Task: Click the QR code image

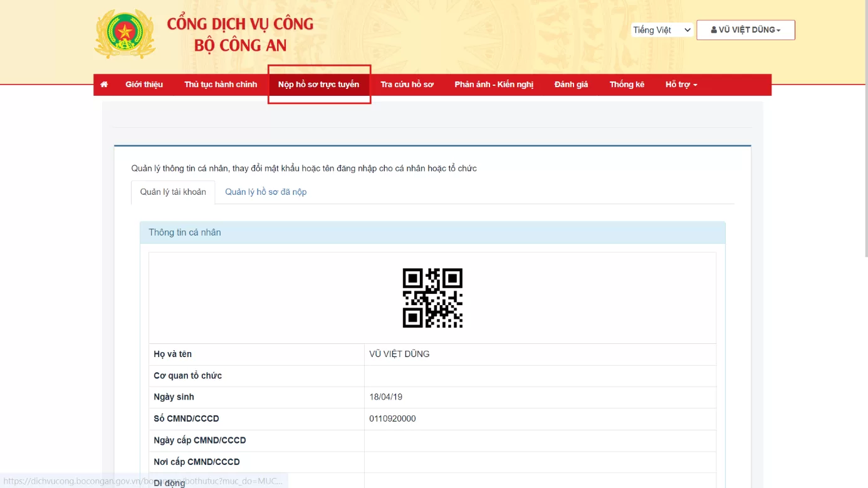Action: pyautogui.click(x=432, y=298)
